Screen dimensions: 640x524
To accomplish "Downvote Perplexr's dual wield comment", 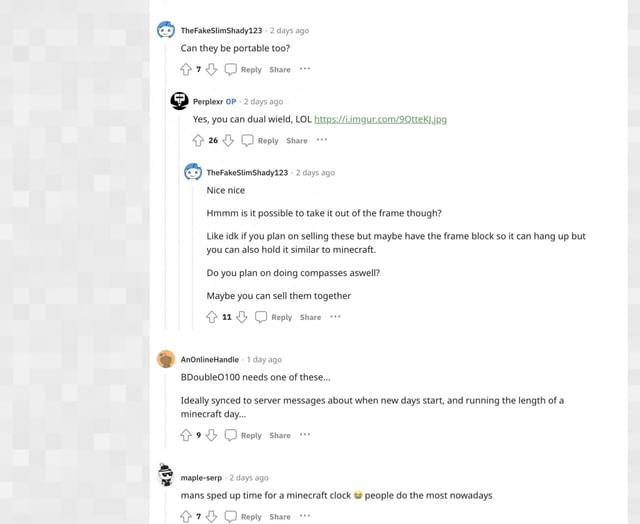I will (x=228, y=141).
